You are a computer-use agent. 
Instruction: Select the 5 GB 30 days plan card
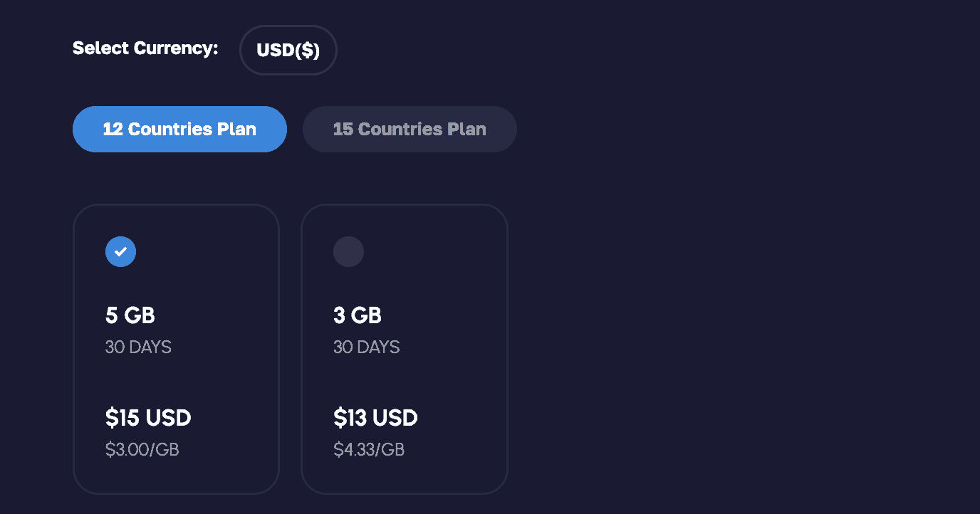[176, 349]
